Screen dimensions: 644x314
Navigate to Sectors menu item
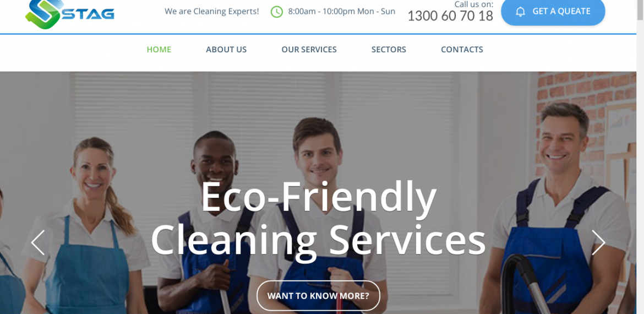389,50
